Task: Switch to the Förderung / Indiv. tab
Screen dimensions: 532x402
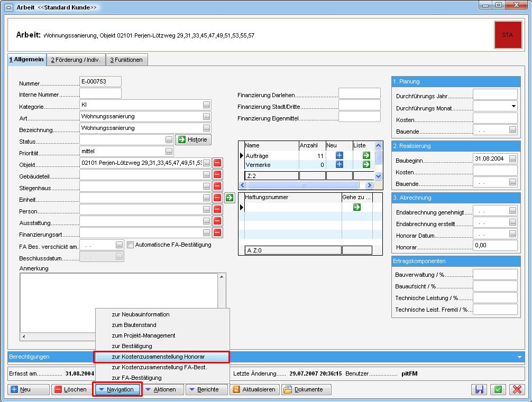Action: [76, 60]
